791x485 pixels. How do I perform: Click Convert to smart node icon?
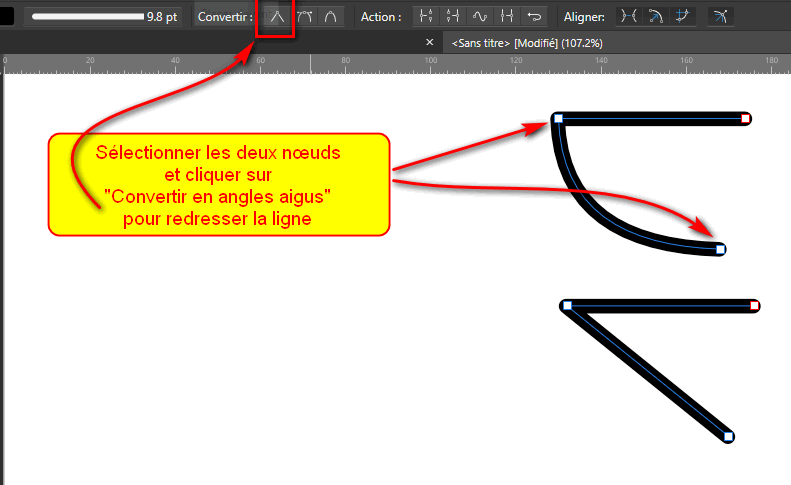[331, 17]
